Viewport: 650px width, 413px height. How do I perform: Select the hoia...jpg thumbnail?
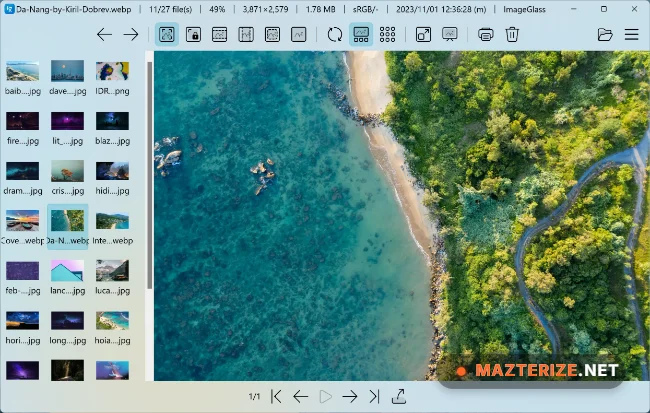tap(112, 327)
